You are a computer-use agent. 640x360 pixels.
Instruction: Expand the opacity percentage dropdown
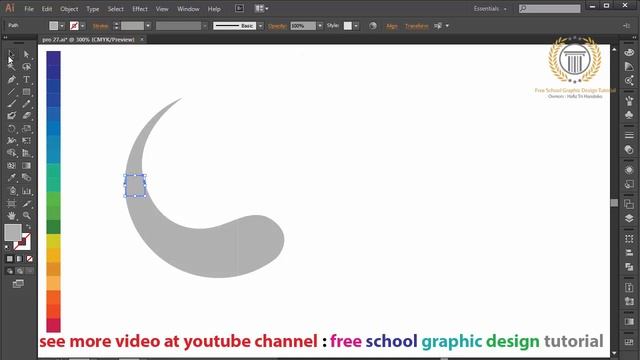point(320,26)
